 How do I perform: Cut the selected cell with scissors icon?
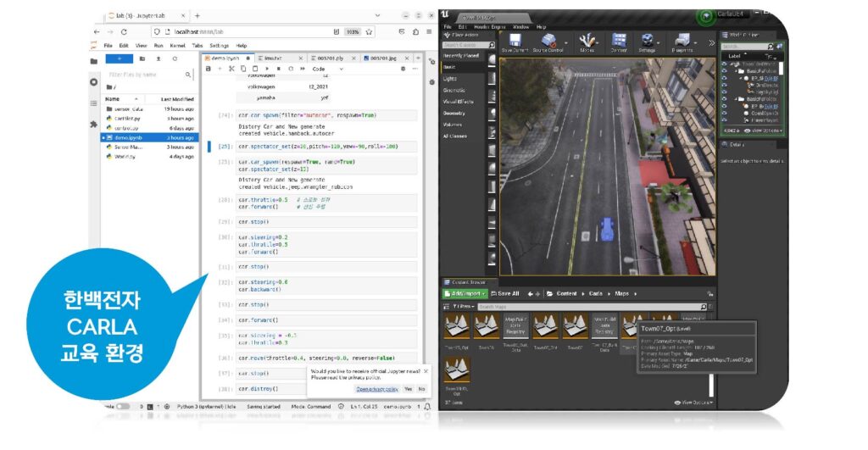click(231, 69)
